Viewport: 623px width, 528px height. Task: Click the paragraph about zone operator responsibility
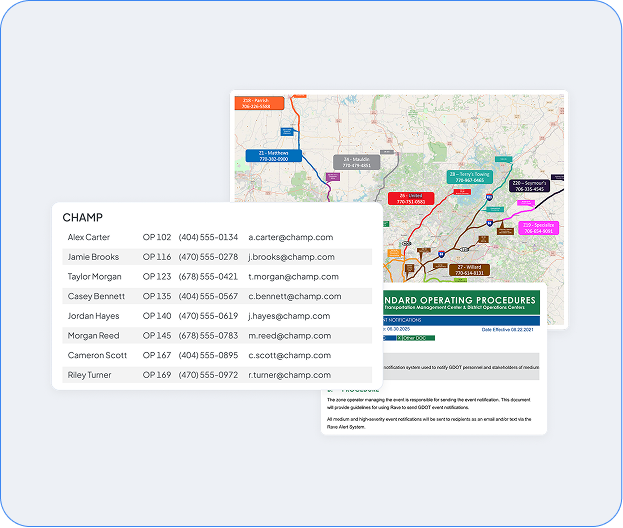428,404
